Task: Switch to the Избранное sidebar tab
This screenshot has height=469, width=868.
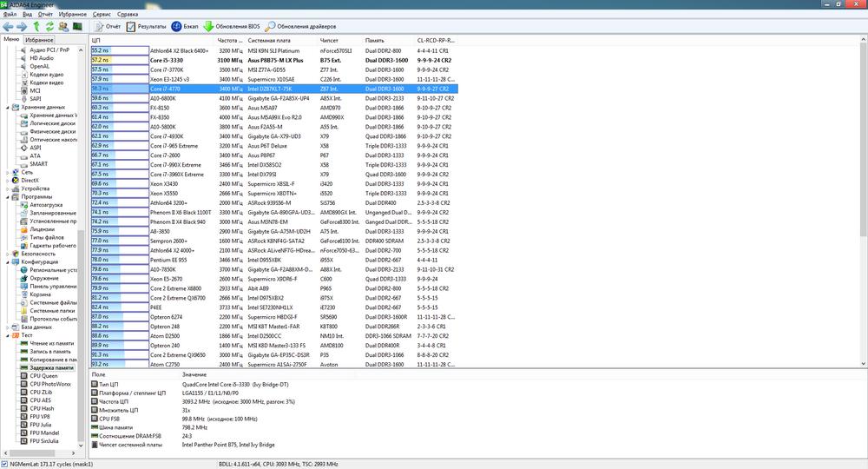Action: pos(39,40)
